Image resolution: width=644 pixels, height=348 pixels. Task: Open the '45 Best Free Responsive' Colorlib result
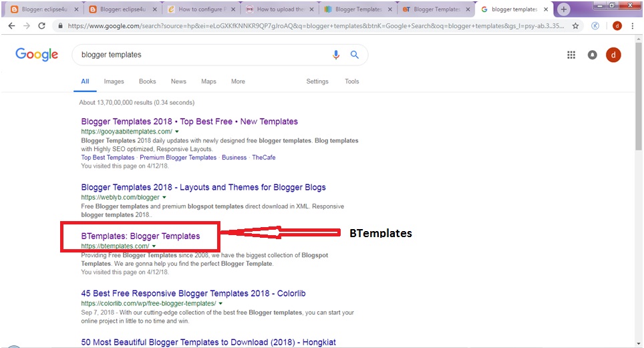pyautogui.click(x=193, y=293)
